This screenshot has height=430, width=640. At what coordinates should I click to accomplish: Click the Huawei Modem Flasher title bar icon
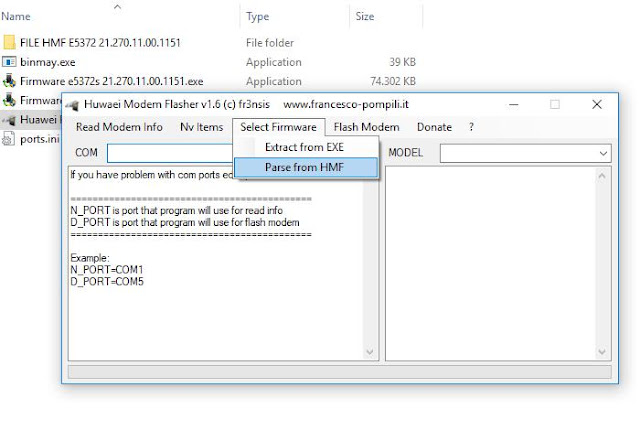[x=72, y=105]
